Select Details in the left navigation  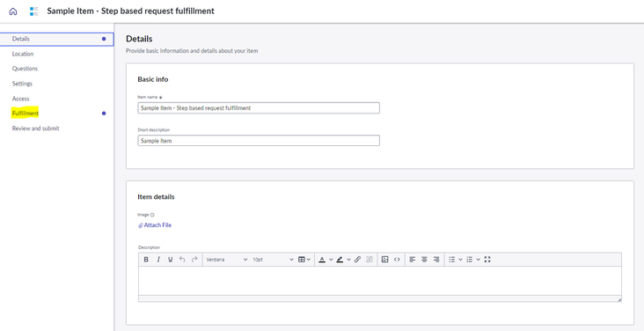click(x=56, y=39)
